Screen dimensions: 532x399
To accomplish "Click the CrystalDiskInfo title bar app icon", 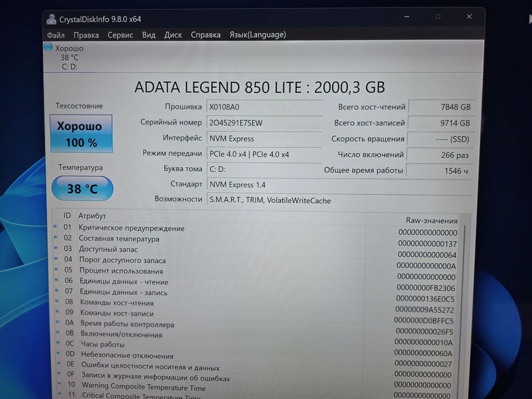I will tap(51, 19).
